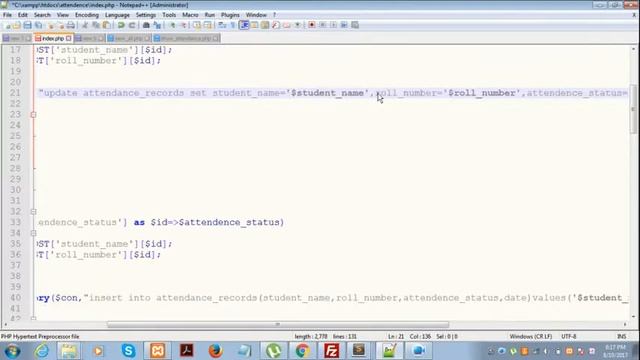Viewport: 640px width, 360px height.
Task: Click Run macro multiple times icon
Action: (344, 25)
